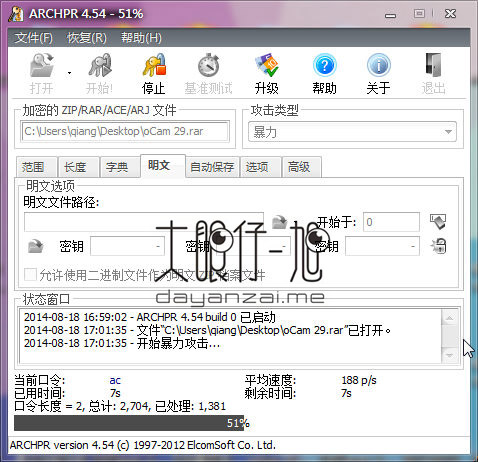This screenshot has width=478, height=462.
Task: Click the folder icon left of 密钥
Action: 36,246
